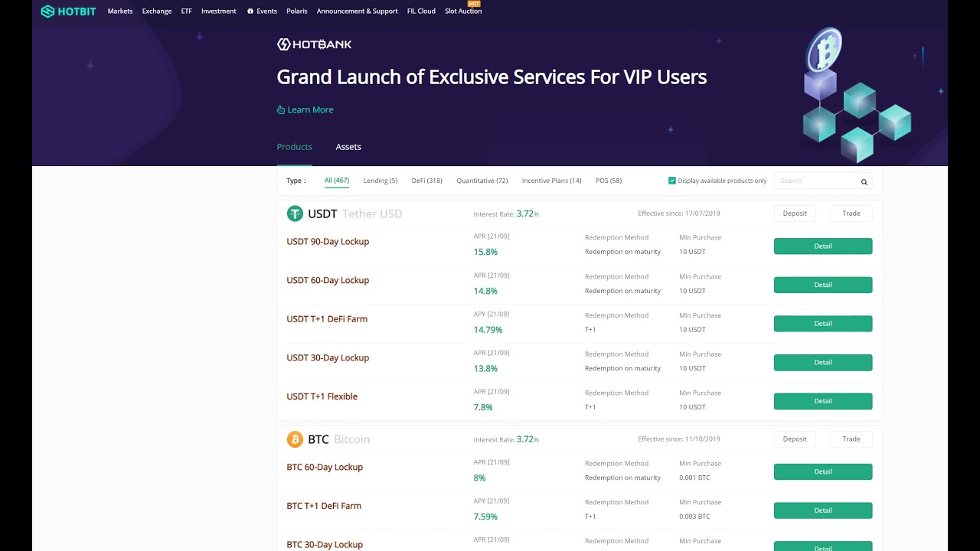Click Deposit in the USDT header
This screenshot has width=980, height=551.
(795, 214)
